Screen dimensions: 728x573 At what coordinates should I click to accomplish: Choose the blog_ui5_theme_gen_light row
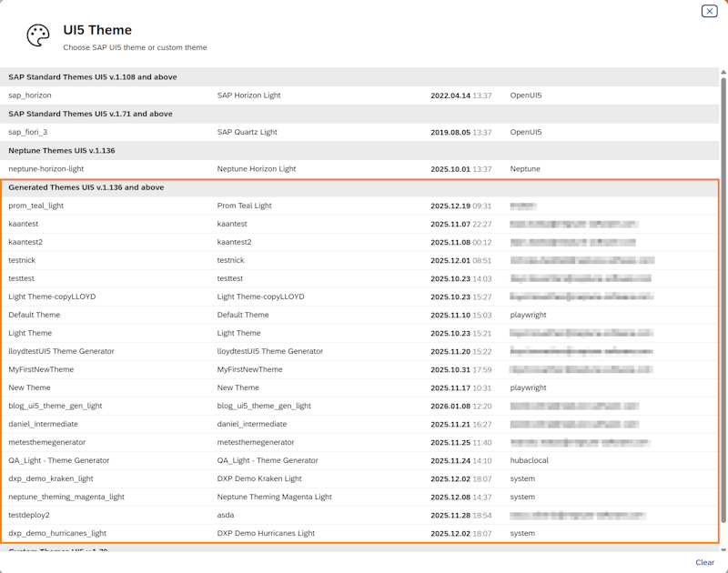tap(359, 406)
